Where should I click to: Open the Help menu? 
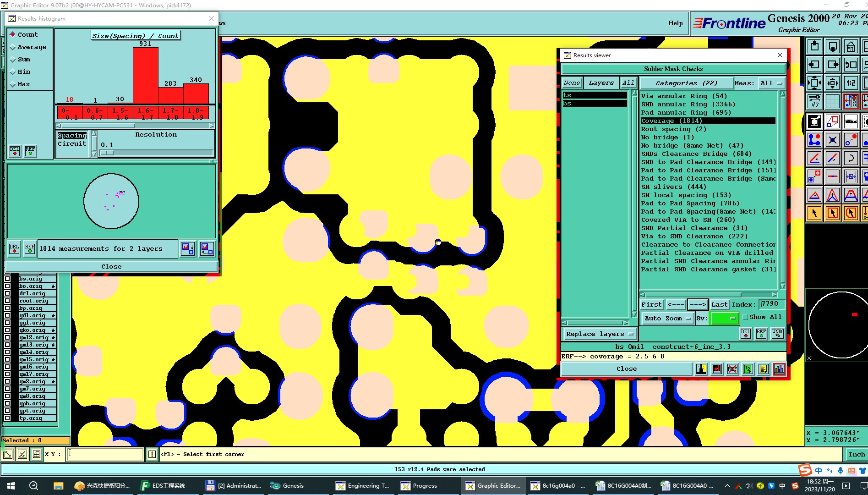pos(675,23)
